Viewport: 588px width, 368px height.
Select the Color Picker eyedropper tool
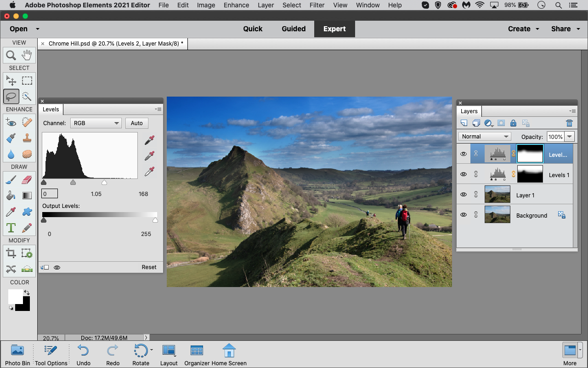(11, 212)
